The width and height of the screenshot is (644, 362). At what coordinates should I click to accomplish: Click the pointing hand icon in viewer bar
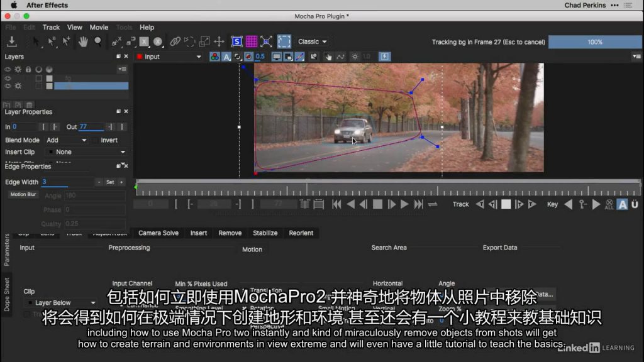(x=328, y=57)
